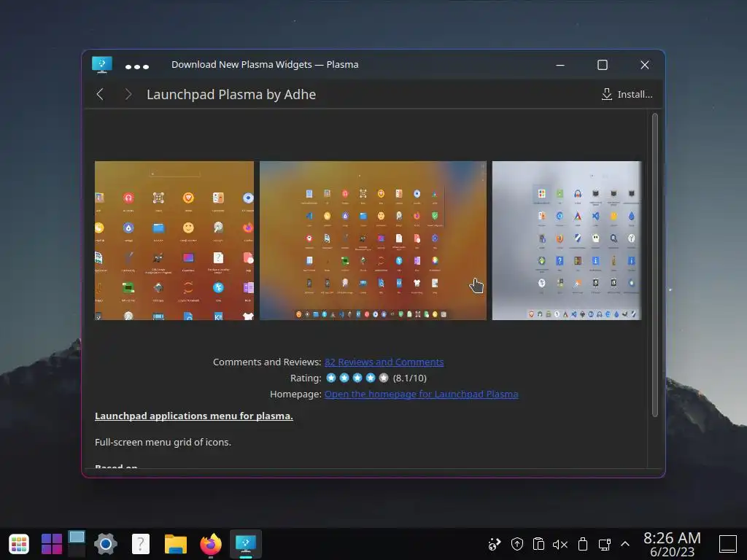Viewport: 747px width, 560px height.
Task: Click the Plasma monitor icon in title bar
Action: pyautogui.click(x=102, y=65)
